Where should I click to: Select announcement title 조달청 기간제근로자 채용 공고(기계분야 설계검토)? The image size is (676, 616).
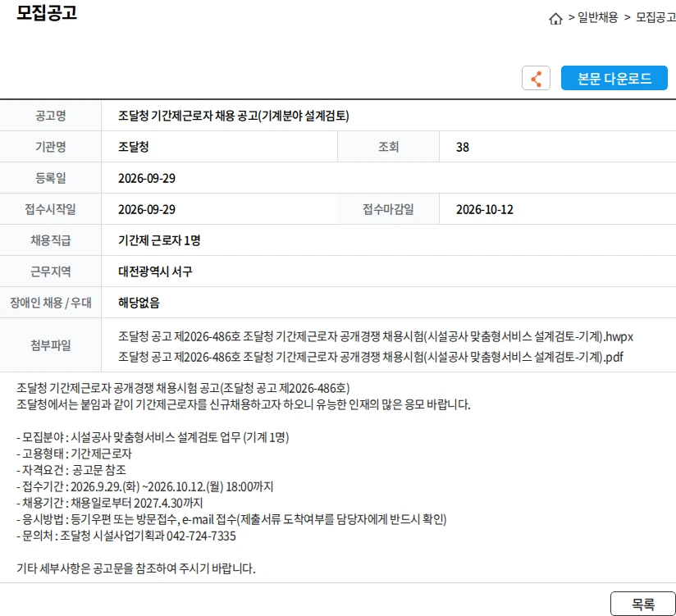click(x=234, y=116)
